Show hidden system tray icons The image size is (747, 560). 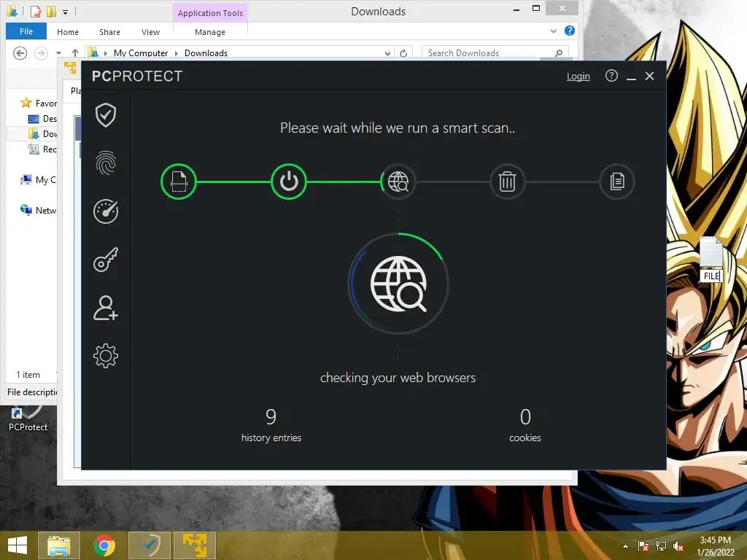pos(625,546)
